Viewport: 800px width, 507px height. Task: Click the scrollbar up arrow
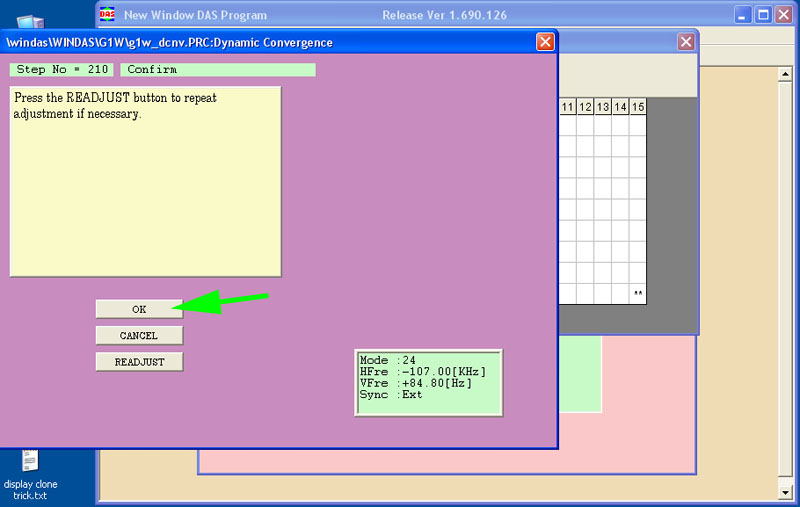click(x=785, y=74)
